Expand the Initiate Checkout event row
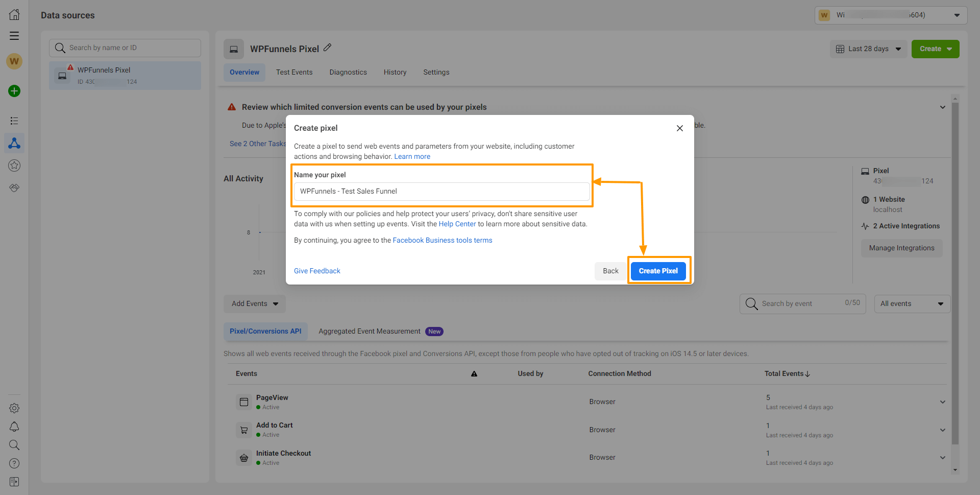The image size is (980, 495). click(x=942, y=458)
